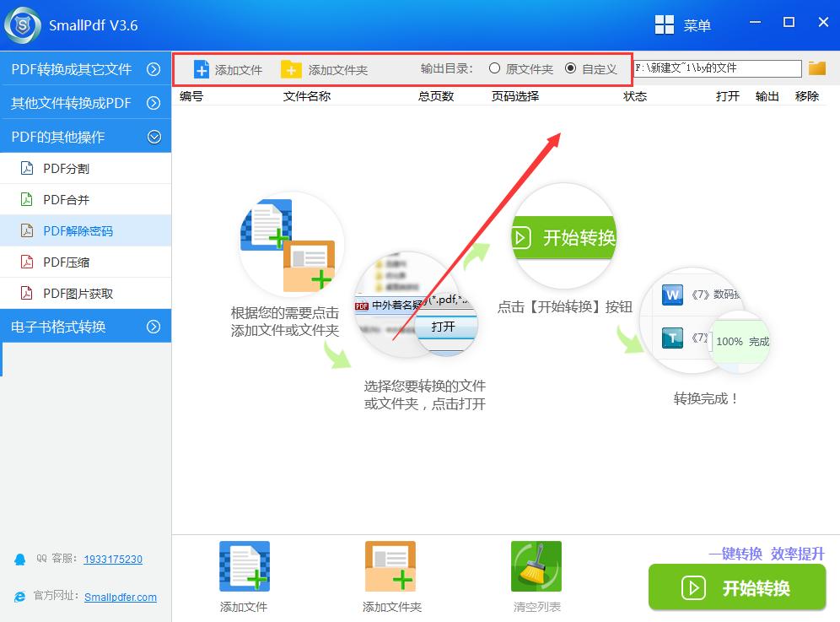Image resolution: width=840 pixels, height=622 pixels.
Task: Click the 清空列表 broom icon
Action: [x=536, y=565]
